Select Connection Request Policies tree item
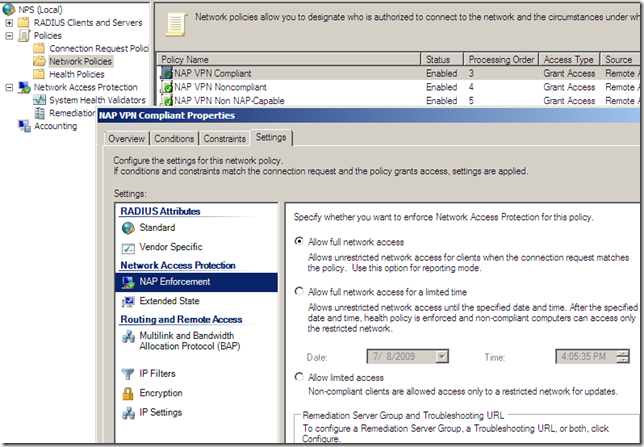 99,48
